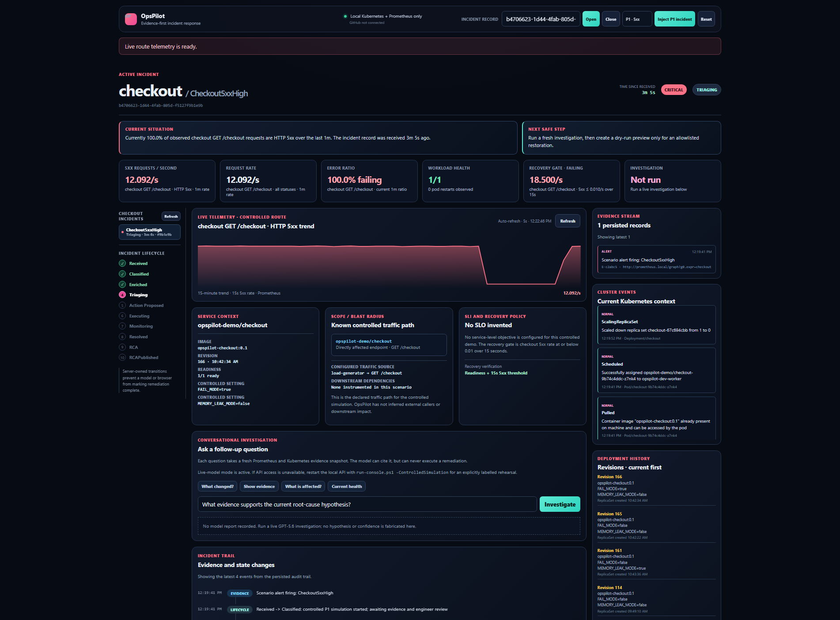Click Inject P1 incident button
840x620 pixels.
tap(674, 19)
